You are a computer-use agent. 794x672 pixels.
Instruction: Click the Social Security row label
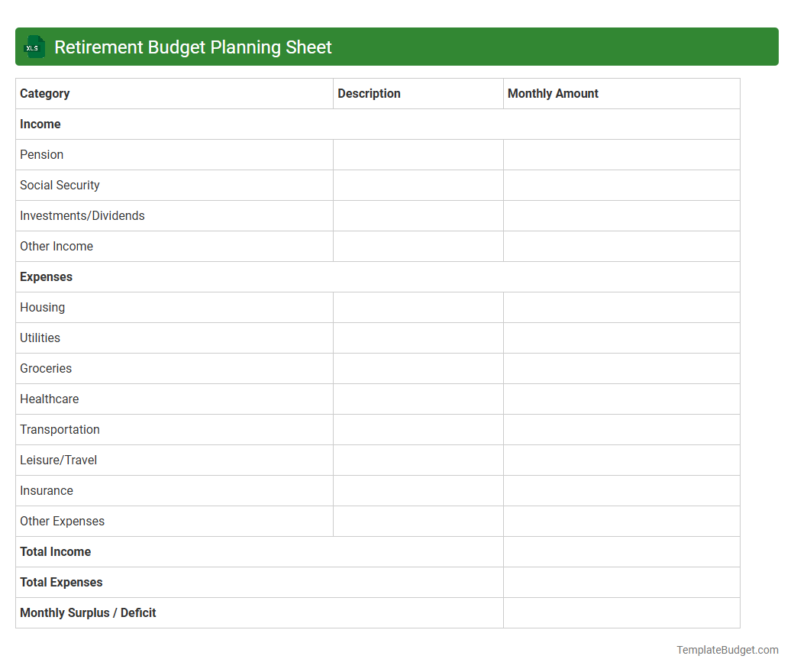tap(60, 185)
